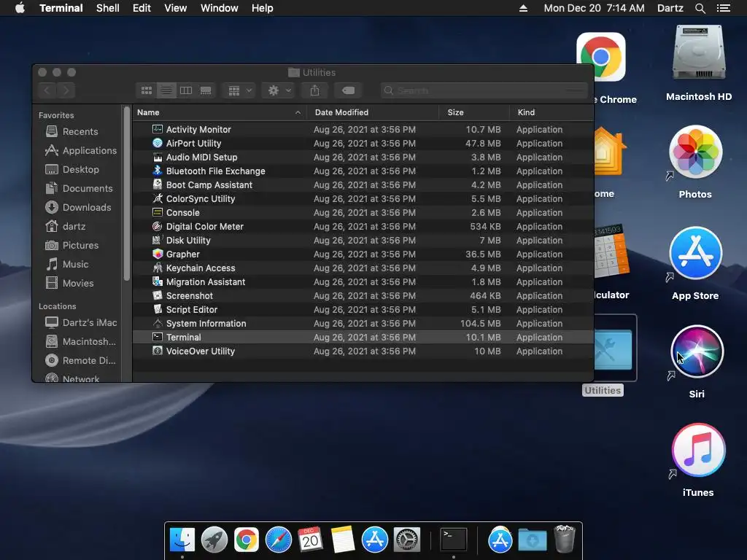
Task: Select the Grapher app icon
Action: pyautogui.click(x=158, y=254)
